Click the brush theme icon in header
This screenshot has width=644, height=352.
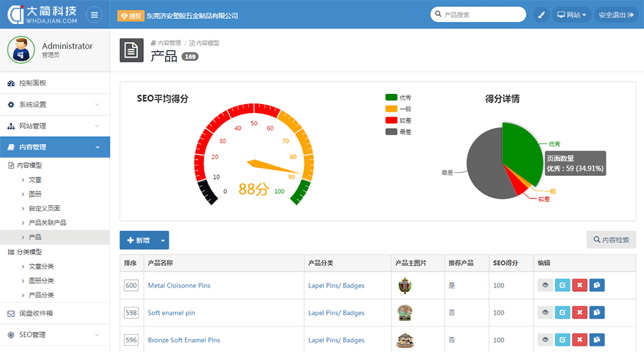541,14
